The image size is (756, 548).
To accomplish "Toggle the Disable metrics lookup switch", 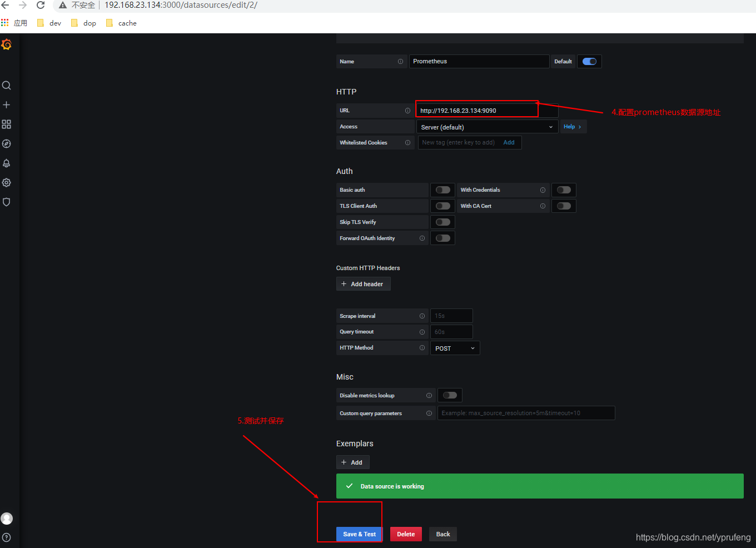I will point(450,396).
